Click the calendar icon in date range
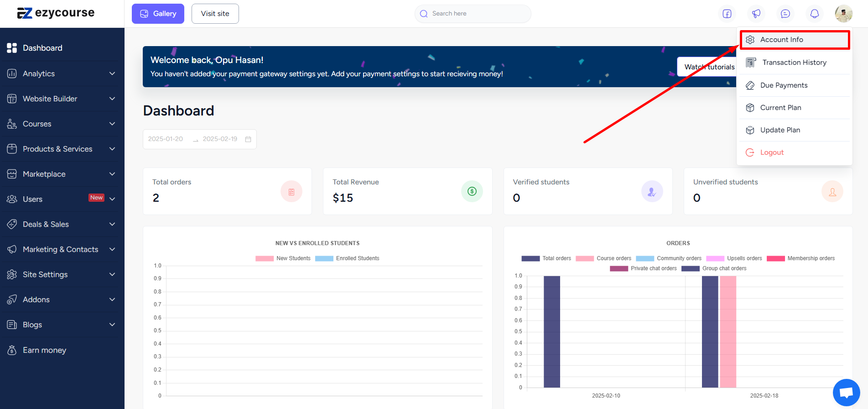Viewport: 868px width, 409px height. tap(248, 139)
